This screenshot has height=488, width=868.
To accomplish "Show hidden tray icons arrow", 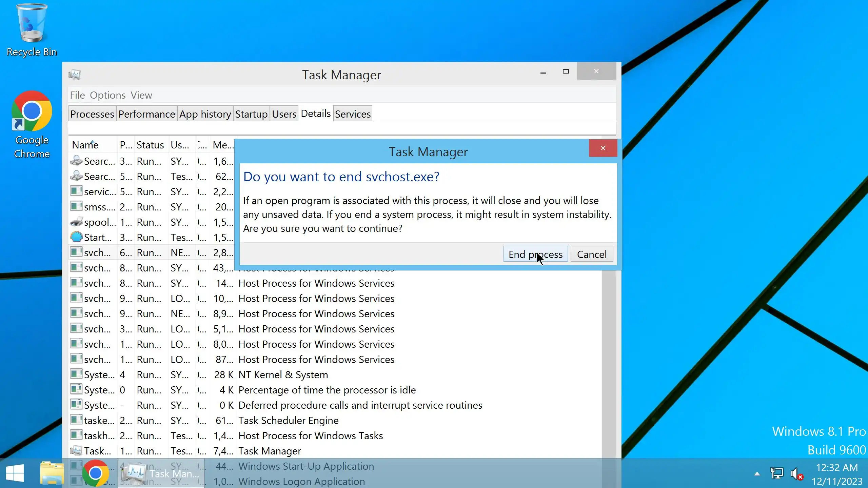I will tap(757, 474).
